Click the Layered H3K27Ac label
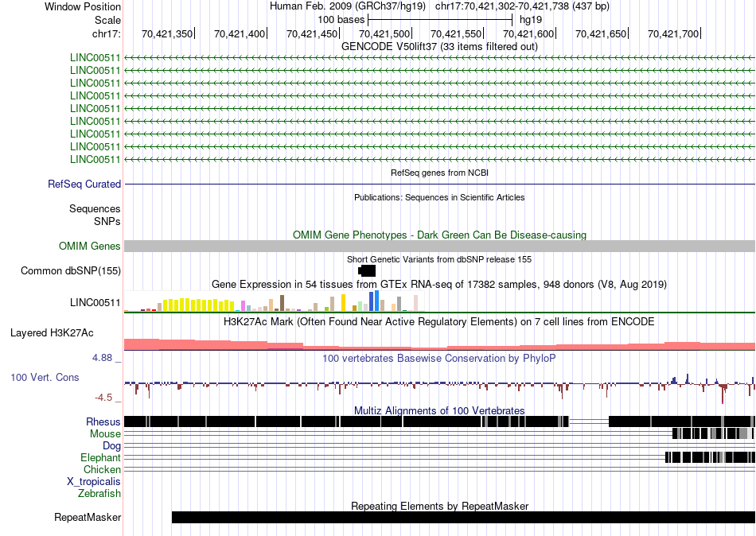The width and height of the screenshot is (756, 536). (x=52, y=333)
